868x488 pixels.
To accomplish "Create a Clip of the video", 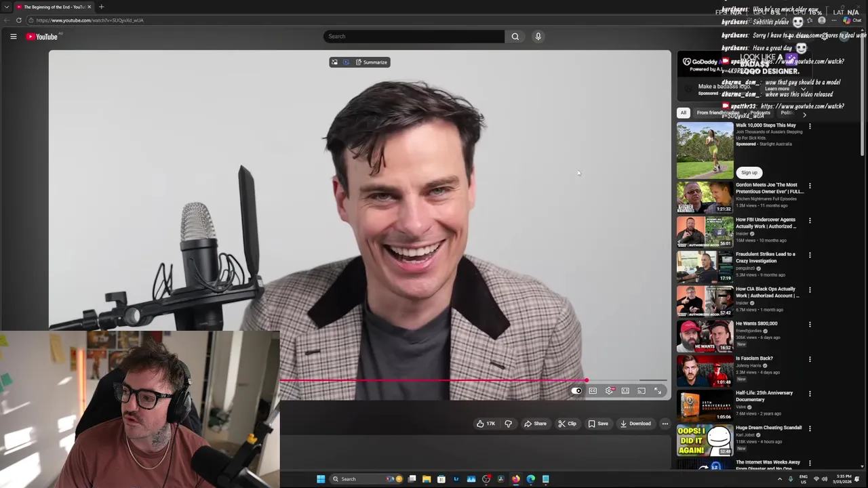I will (x=567, y=424).
